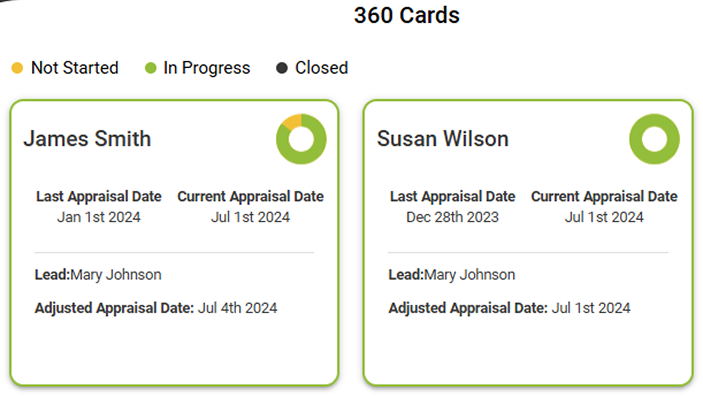
Task: Click Susan Wilson's Current Appraisal Date value
Action: (604, 217)
